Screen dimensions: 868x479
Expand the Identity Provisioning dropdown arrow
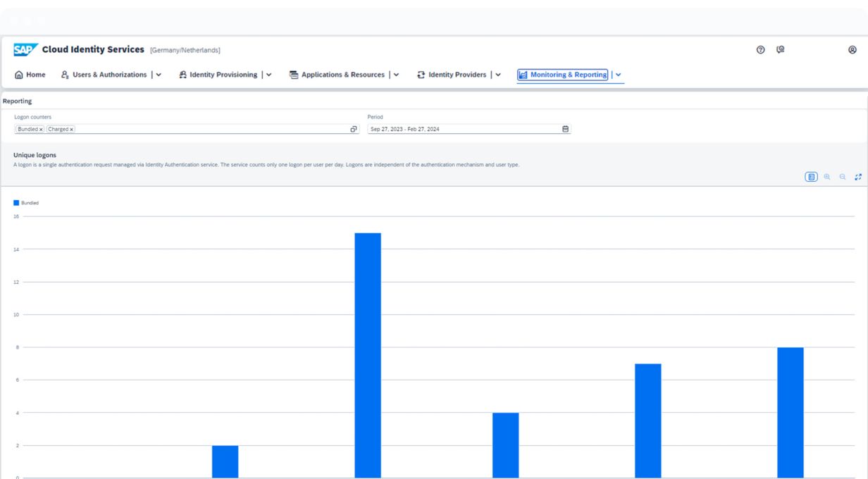[x=269, y=75]
